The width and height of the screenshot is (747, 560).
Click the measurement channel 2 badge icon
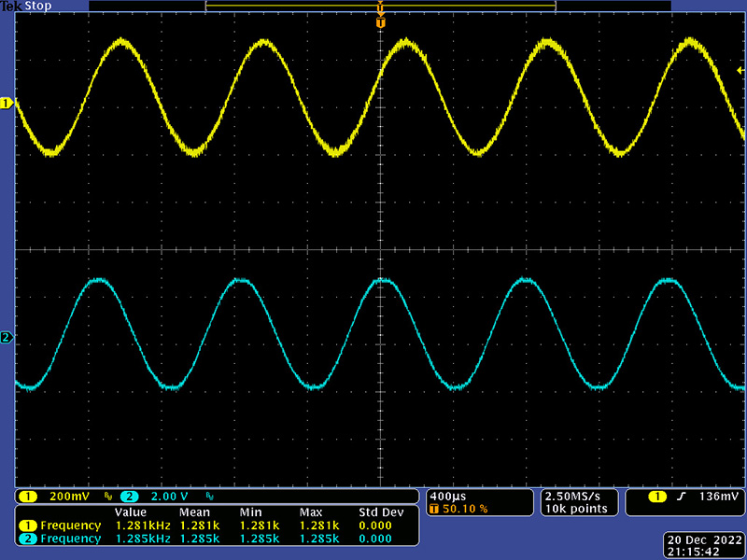tap(28, 539)
